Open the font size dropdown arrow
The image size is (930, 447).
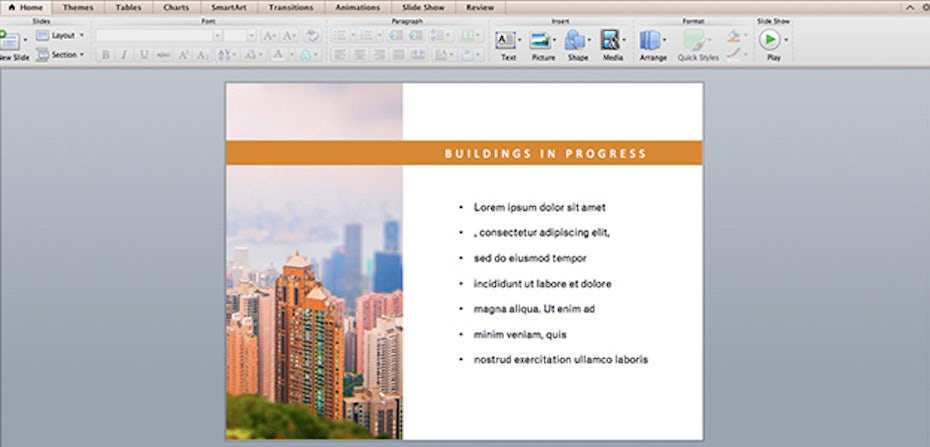[251, 36]
